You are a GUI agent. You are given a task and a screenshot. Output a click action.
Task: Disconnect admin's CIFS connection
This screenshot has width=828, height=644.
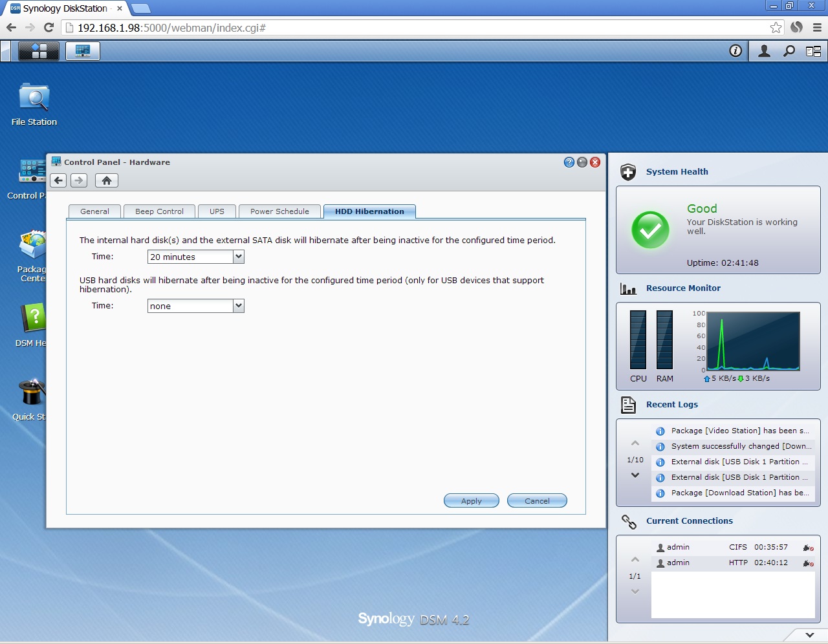coord(808,547)
